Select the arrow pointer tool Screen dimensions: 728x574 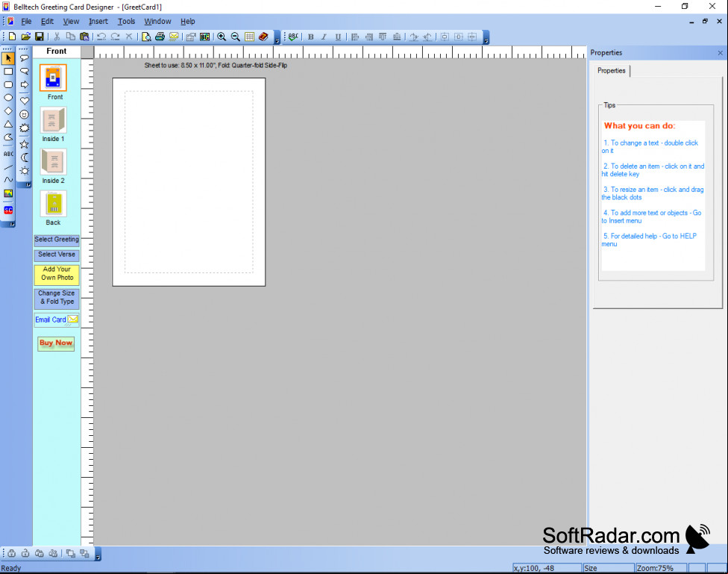point(8,58)
